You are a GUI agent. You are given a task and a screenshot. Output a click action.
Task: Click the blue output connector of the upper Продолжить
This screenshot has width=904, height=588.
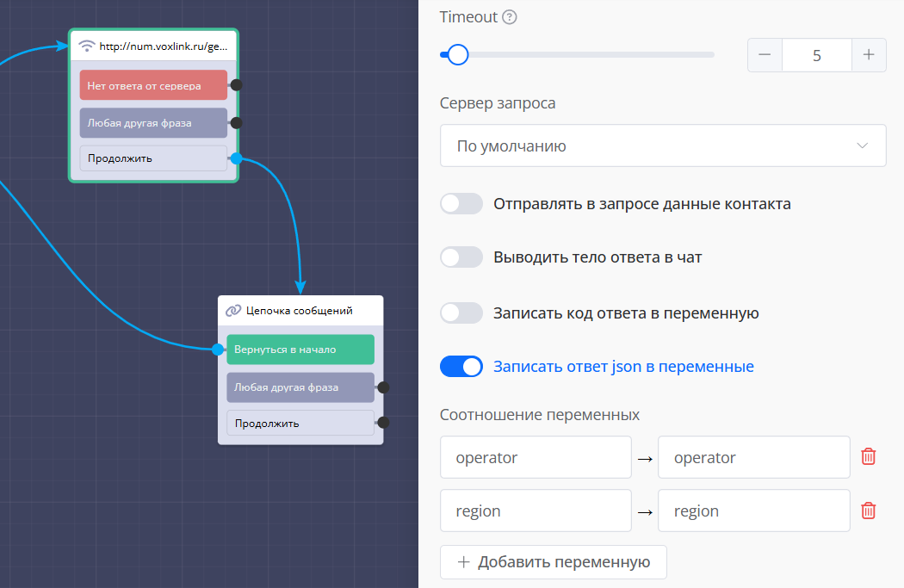236,158
